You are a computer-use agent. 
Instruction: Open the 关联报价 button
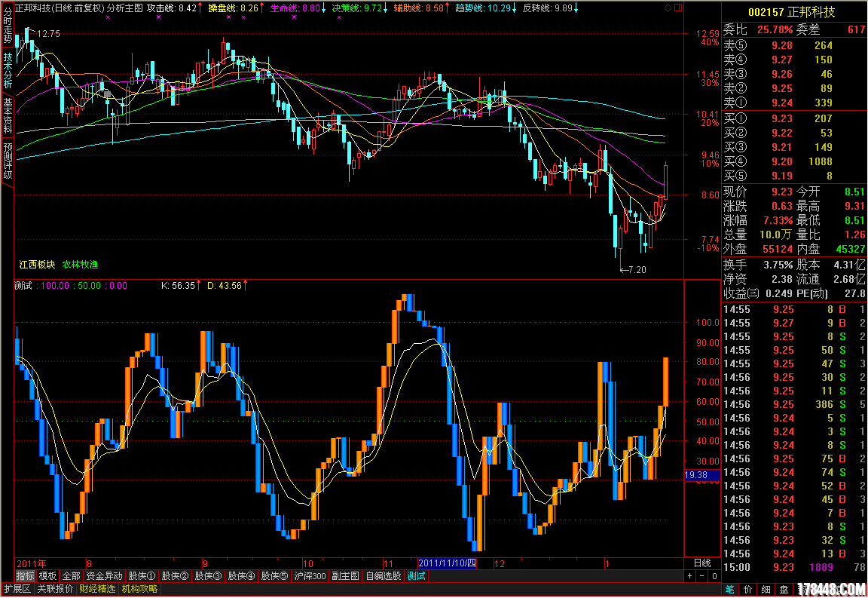[55, 589]
